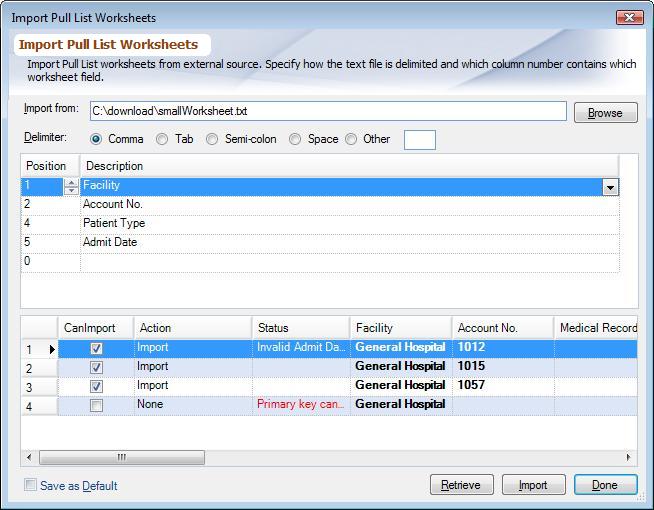The height and width of the screenshot is (510, 654).
Task: Click the Import action cell in row 2
Action: (x=193, y=367)
